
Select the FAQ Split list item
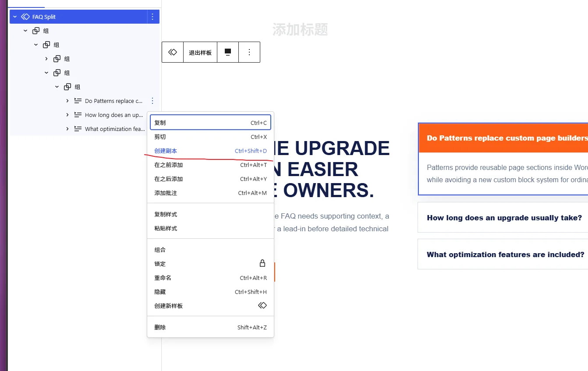[85, 17]
